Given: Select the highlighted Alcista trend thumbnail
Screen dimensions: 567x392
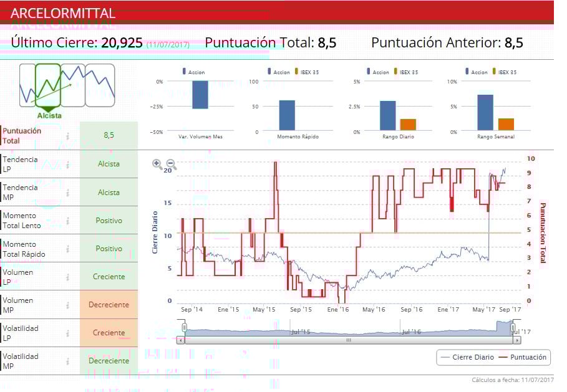Looking at the screenshot, I should click(48, 85).
